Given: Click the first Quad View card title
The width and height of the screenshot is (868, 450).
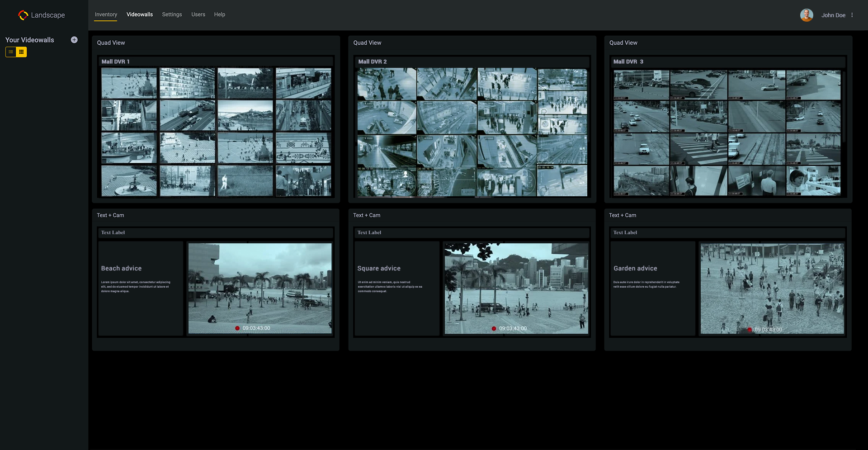Looking at the screenshot, I should (111, 43).
